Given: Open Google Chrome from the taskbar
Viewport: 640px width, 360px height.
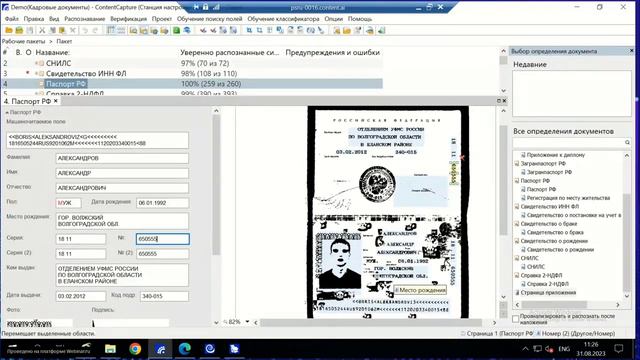Looking at the screenshot, I should coord(135,349).
